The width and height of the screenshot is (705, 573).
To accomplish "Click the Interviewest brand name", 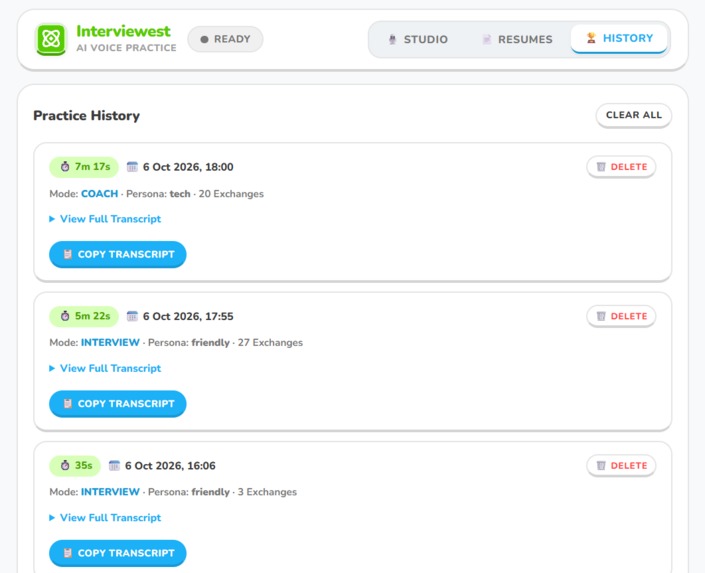I will (123, 31).
